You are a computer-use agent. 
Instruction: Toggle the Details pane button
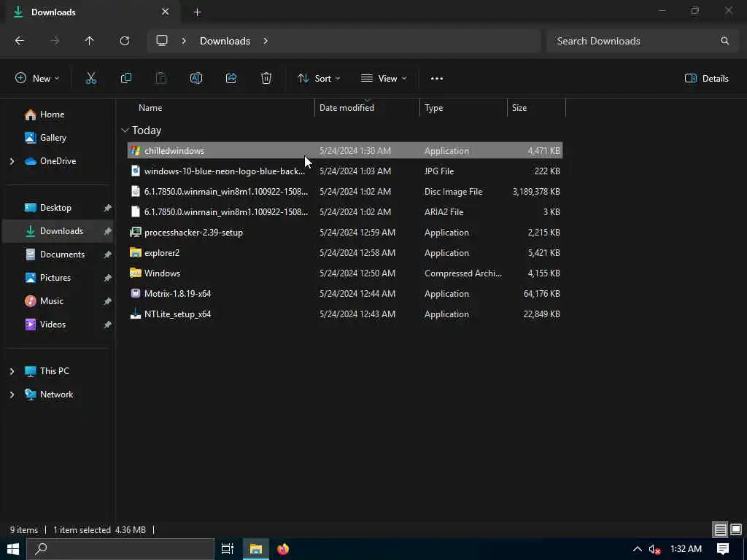[x=706, y=79]
